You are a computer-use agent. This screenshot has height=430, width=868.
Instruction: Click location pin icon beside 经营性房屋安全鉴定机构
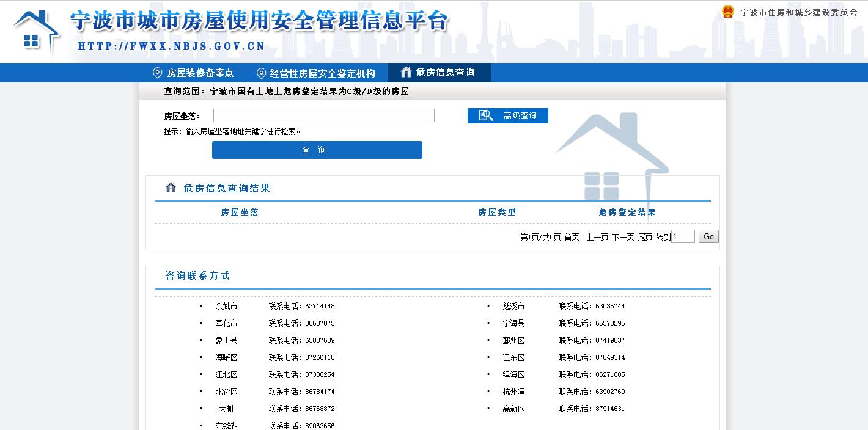(x=261, y=73)
